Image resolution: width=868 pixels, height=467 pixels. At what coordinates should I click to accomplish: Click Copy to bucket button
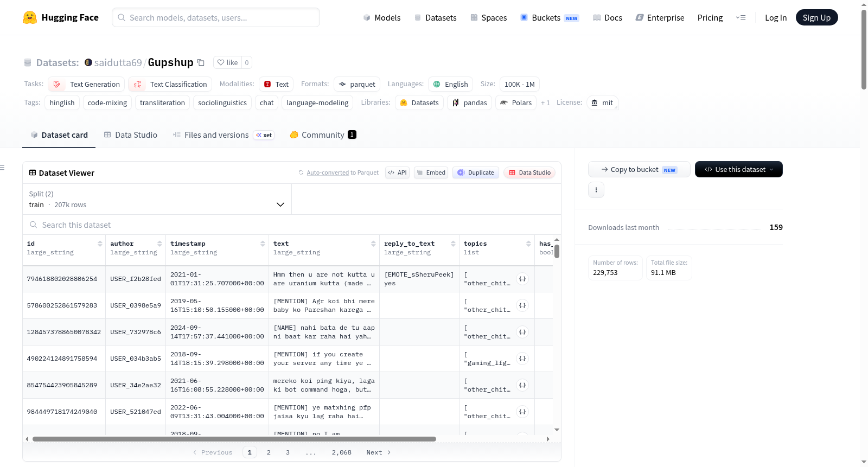coord(639,169)
